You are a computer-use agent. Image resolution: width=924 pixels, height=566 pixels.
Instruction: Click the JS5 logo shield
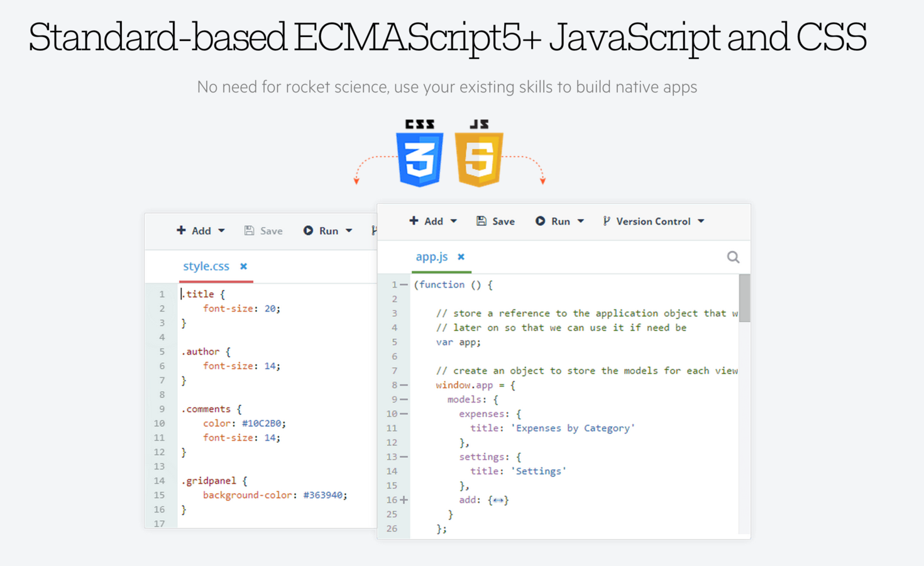tap(479, 159)
